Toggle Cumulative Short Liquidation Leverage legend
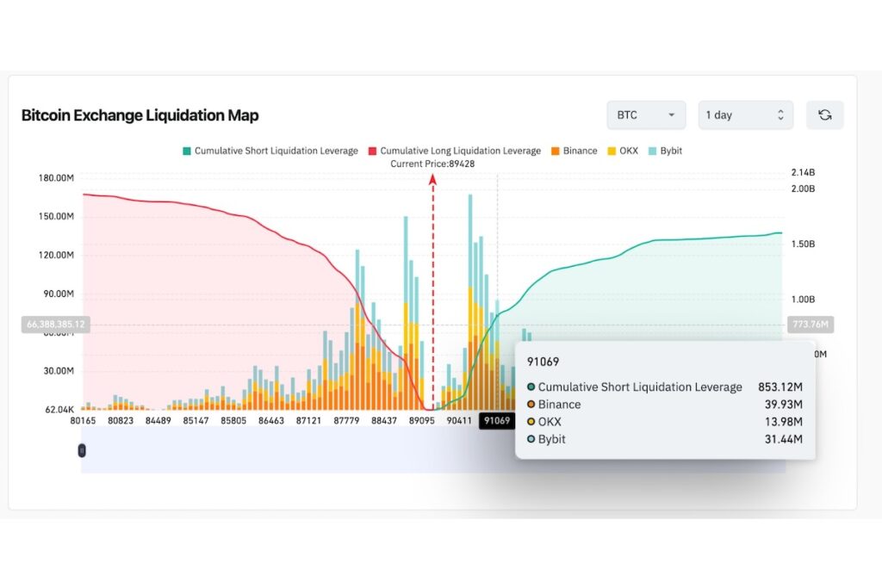Image resolution: width=882 pixels, height=588 pixels. point(276,151)
